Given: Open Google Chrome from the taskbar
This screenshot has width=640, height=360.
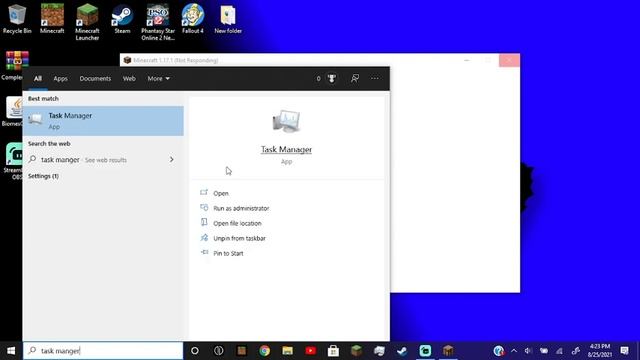Looking at the screenshot, I should pyautogui.click(x=264, y=351).
